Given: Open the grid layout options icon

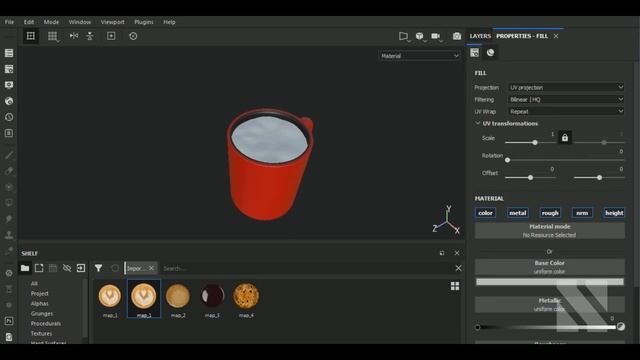Looking at the screenshot, I should 53,36.
